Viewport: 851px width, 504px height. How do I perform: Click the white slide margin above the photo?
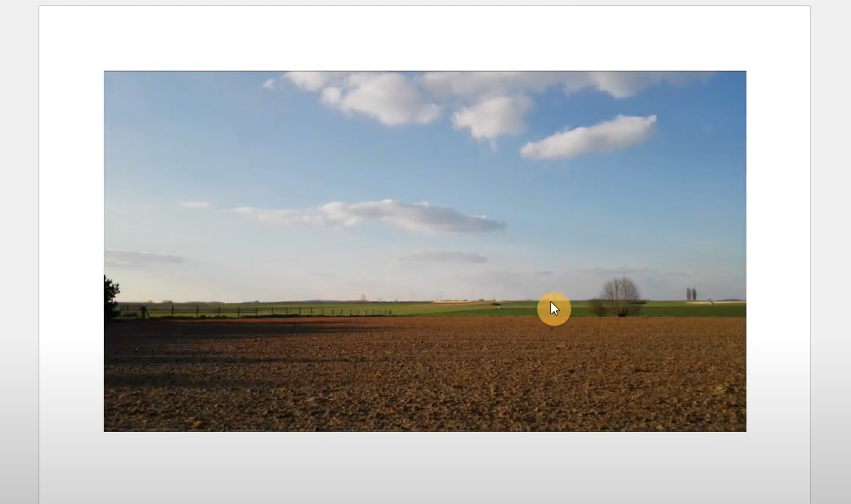pyautogui.click(x=425, y=38)
